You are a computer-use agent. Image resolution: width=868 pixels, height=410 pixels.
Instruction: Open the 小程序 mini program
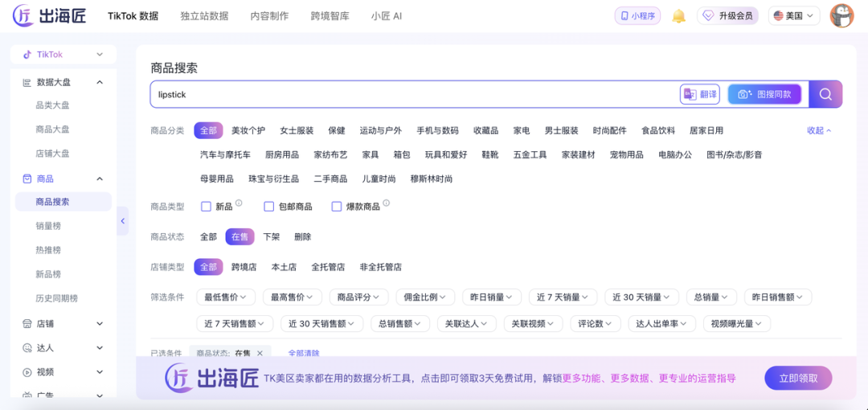(637, 16)
